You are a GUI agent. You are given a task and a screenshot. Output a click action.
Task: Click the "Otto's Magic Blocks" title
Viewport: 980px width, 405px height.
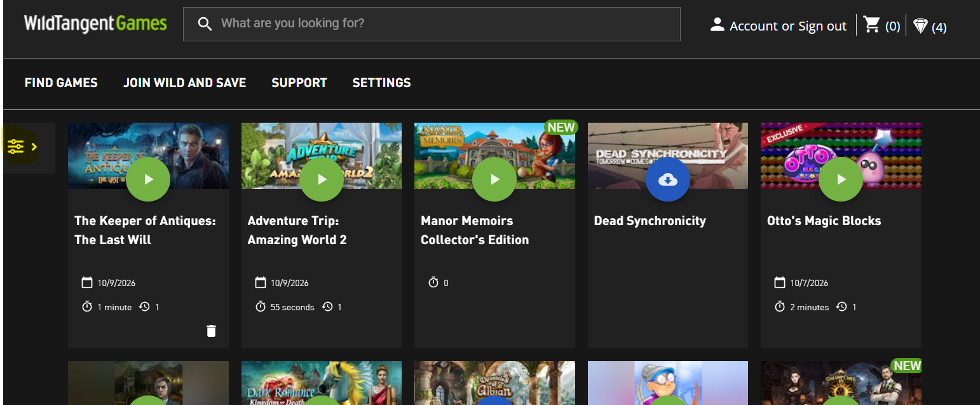point(824,221)
